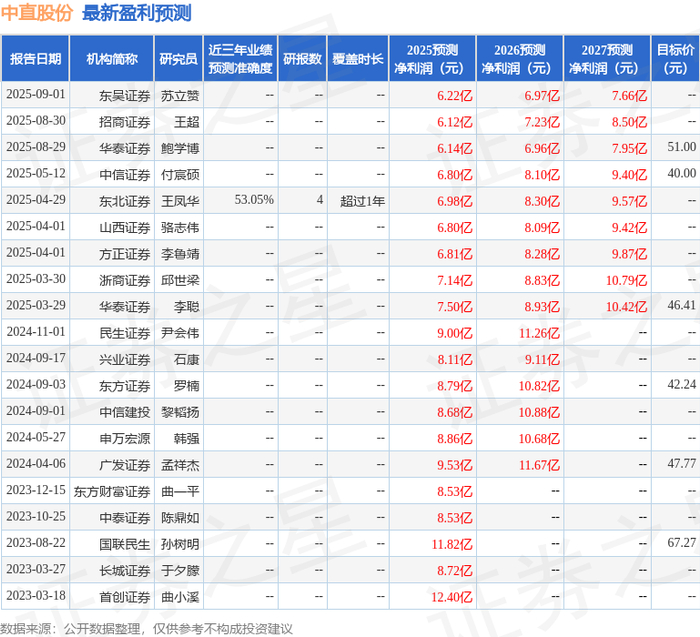Click analyst name 王超
Screen dimensions: 700x637
[186, 122]
